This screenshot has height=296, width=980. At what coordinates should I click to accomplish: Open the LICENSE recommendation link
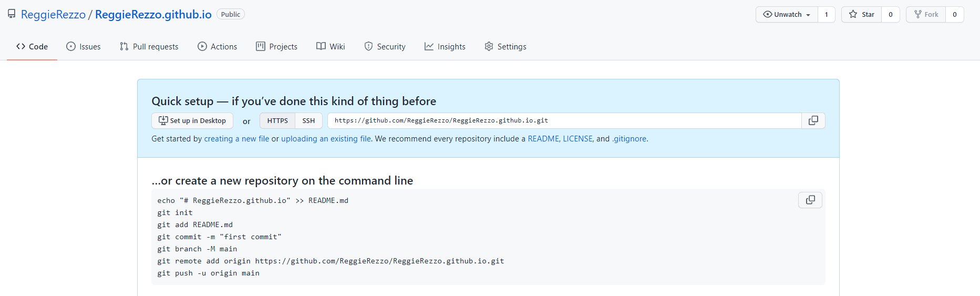[x=578, y=139]
